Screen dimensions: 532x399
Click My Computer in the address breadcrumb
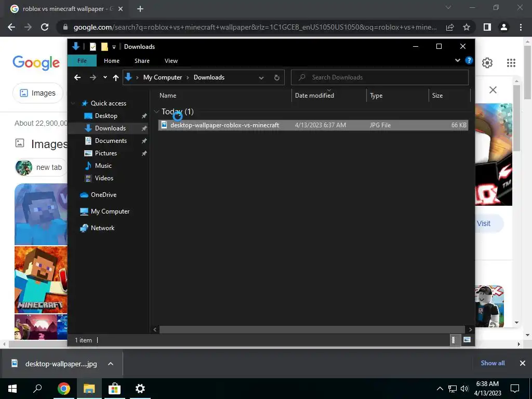pos(163,77)
